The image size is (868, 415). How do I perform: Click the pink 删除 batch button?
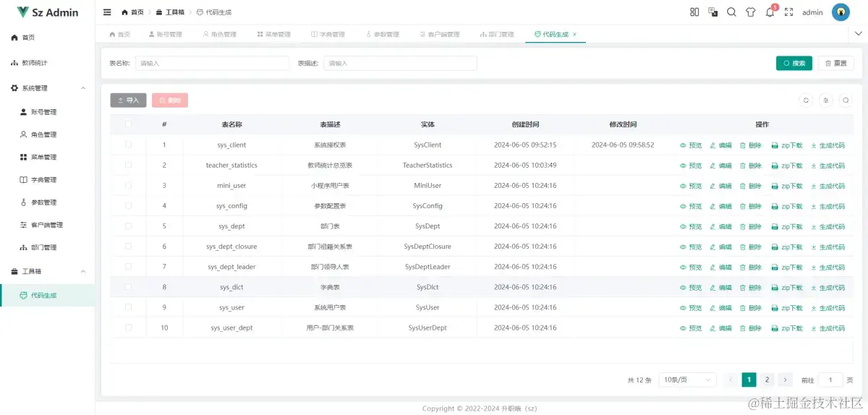(x=170, y=100)
